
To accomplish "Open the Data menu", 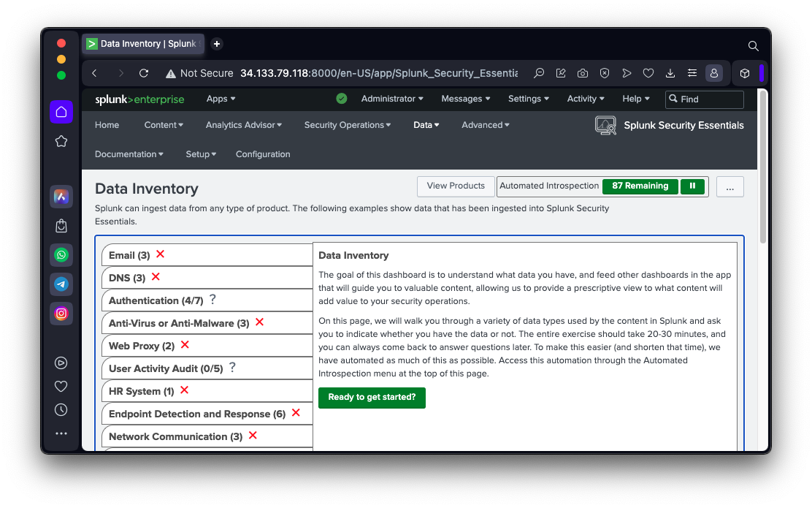I will tap(426, 125).
